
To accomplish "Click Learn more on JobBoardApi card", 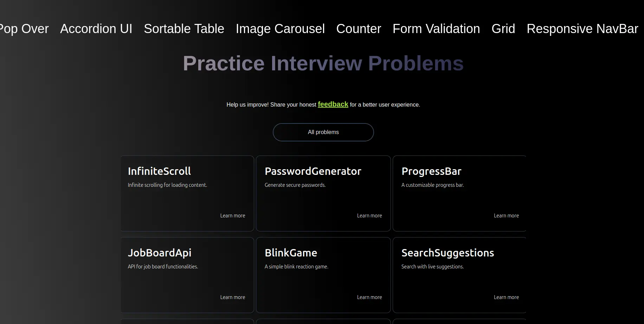I will (232, 297).
